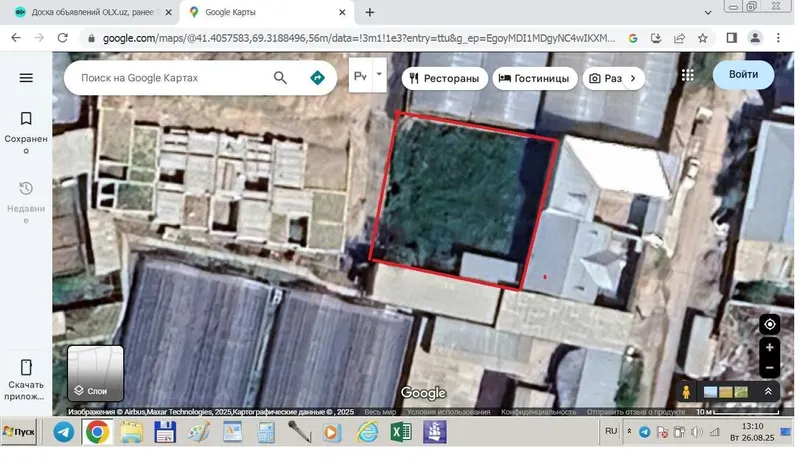Open Excel from the taskbar
Screen dimensions: 800x465
pyautogui.click(x=401, y=432)
